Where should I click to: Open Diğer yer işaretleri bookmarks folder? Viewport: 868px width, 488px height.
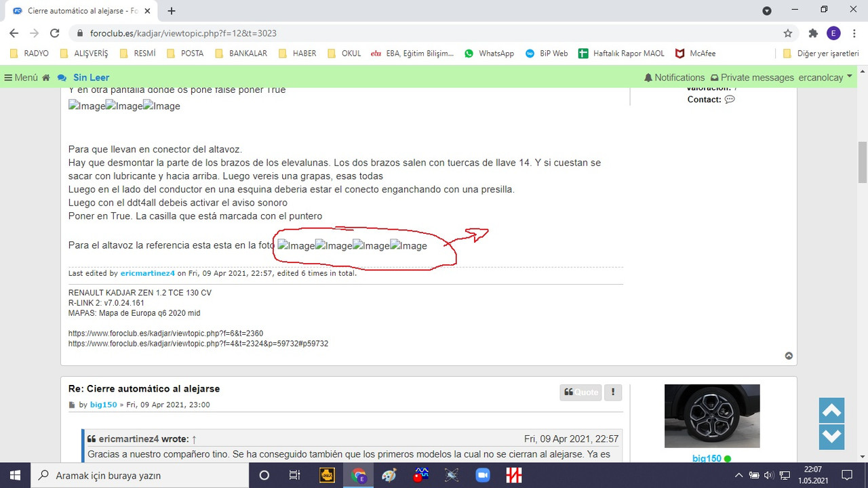[821, 53]
